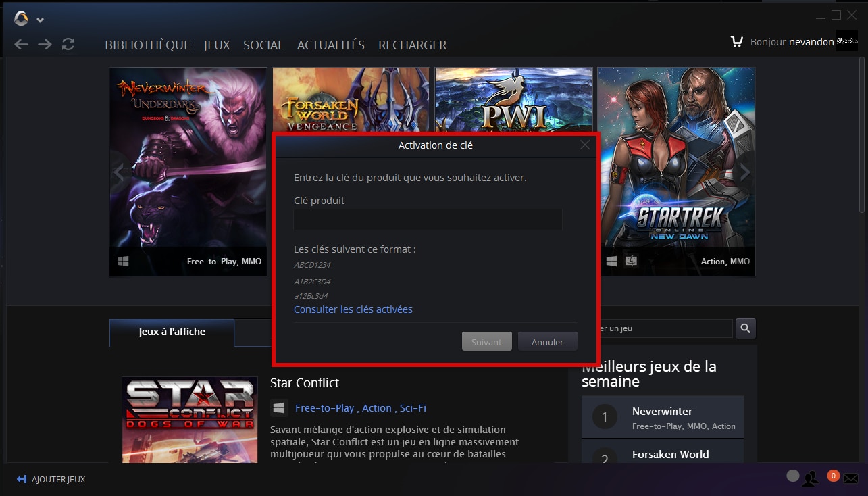This screenshot has width=868, height=496.
Task: Open the PWI game banner
Action: pyautogui.click(x=514, y=100)
